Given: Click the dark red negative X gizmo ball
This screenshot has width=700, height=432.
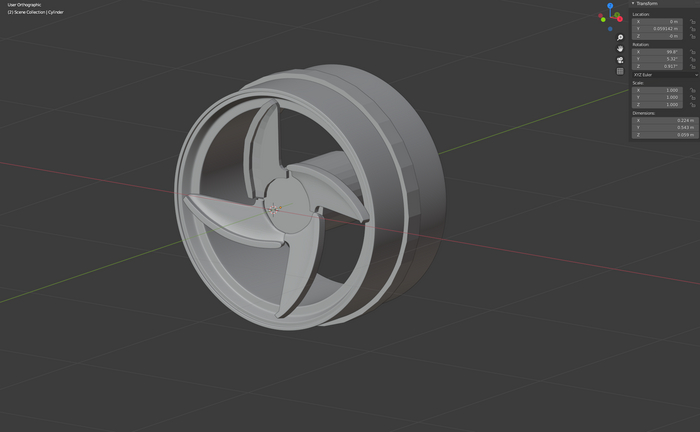Looking at the screenshot, I should (600, 16).
